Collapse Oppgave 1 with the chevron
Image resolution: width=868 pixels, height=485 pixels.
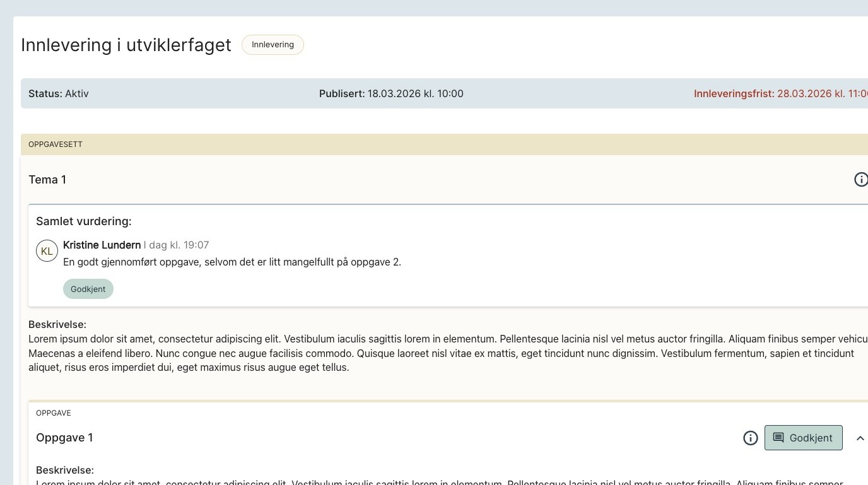click(860, 438)
